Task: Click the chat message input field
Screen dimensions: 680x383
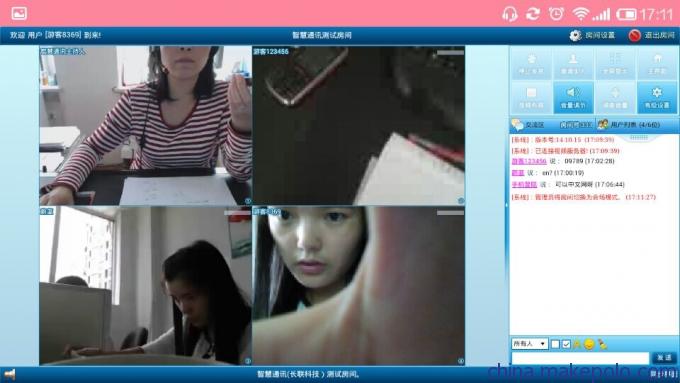Action: coord(580,358)
